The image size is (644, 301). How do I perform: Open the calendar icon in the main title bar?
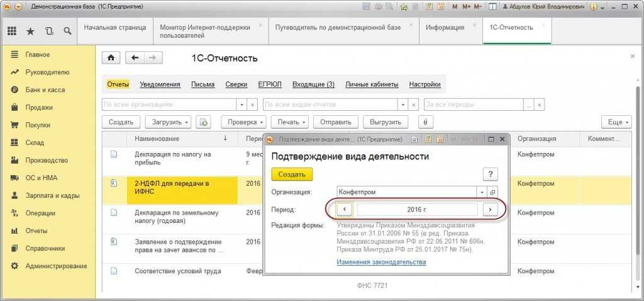[441, 7]
